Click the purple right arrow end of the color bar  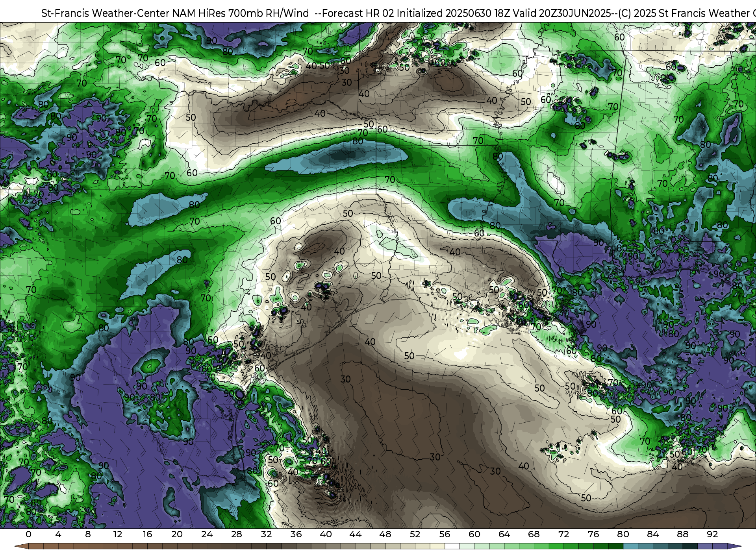[734, 546]
